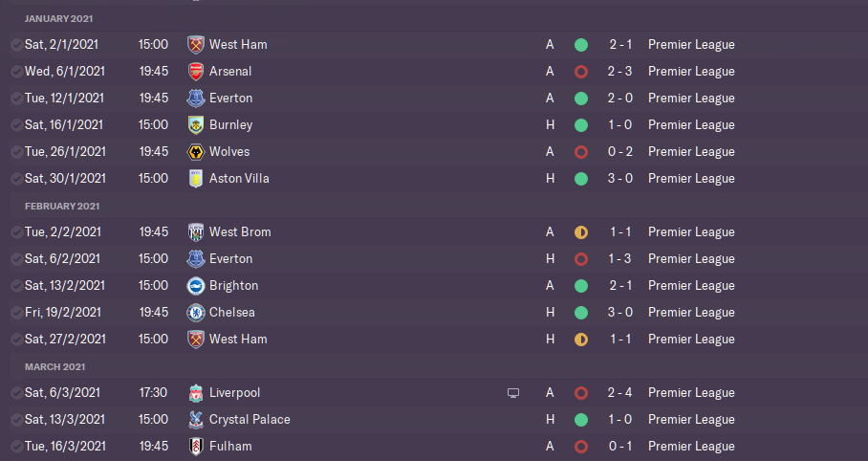Viewport: 868px width, 461px height.
Task: Collapse the February 2021 section header
Action: click(62, 206)
